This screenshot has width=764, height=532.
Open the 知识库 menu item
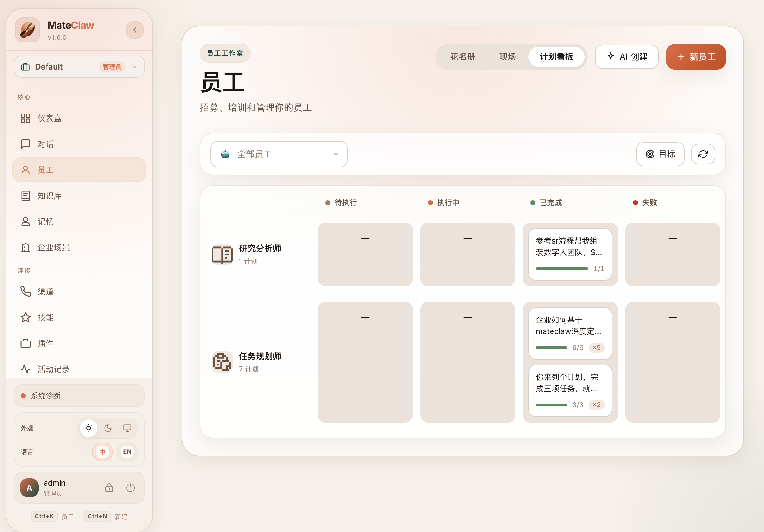[x=79, y=196]
